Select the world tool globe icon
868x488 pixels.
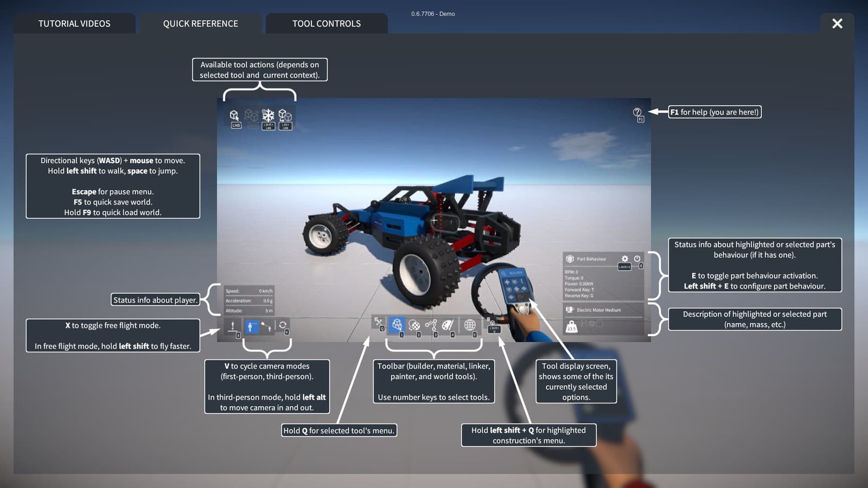tap(470, 325)
